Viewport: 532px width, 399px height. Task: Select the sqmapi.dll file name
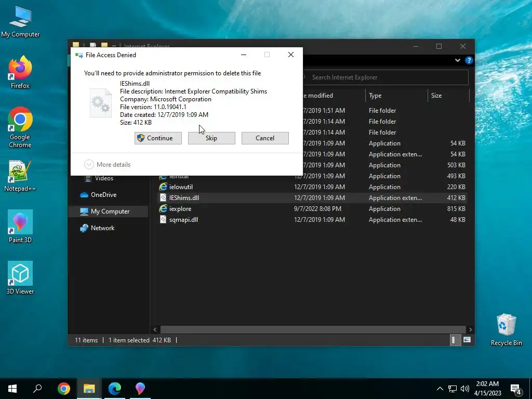click(183, 220)
